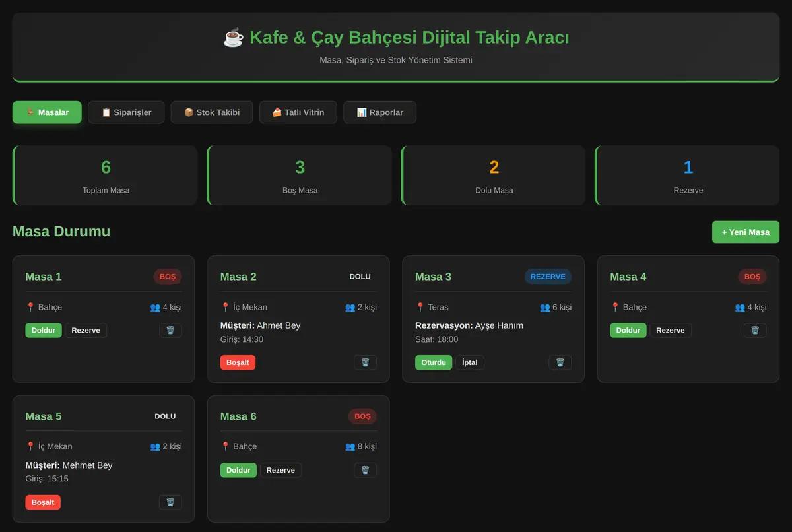Viewport: 792px width, 532px height.
Task: Go to the Tatlı Vitrin tab
Action: [298, 112]
